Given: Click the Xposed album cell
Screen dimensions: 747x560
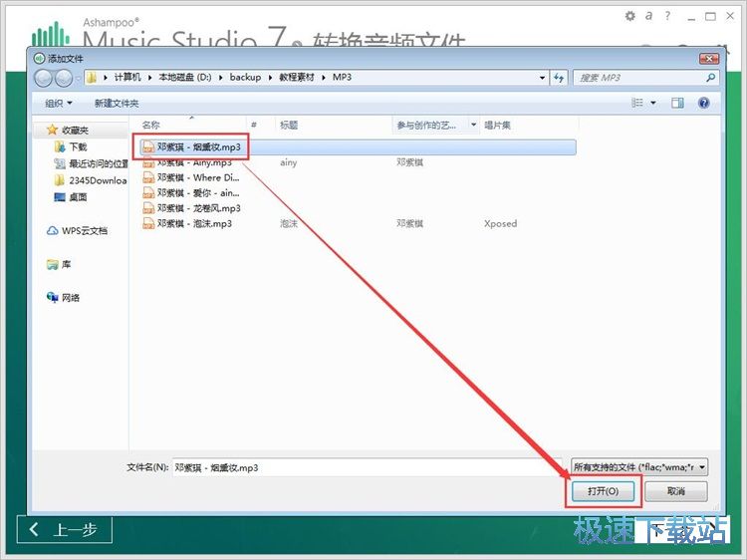Looking at the screenshot, I should [500, 223].
